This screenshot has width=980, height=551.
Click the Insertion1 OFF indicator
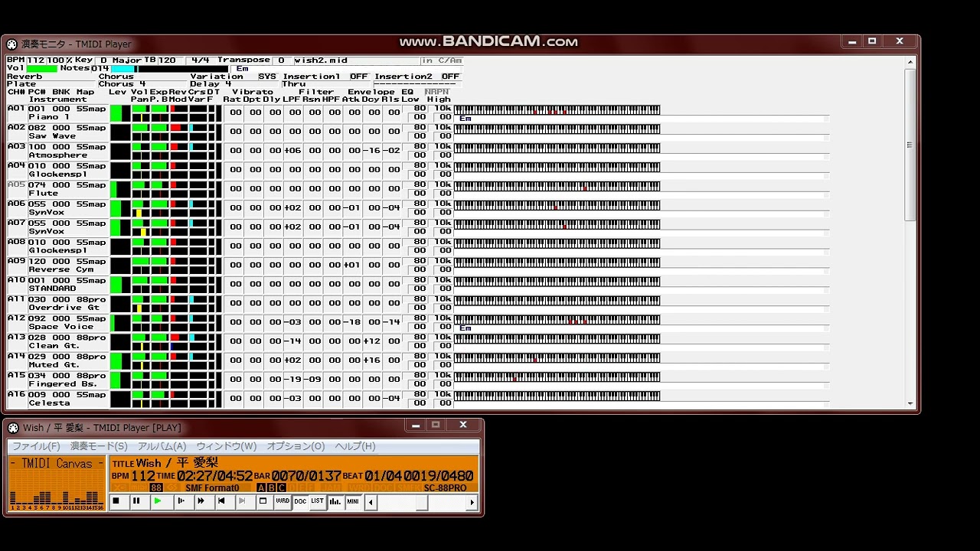tap(358, 77)
